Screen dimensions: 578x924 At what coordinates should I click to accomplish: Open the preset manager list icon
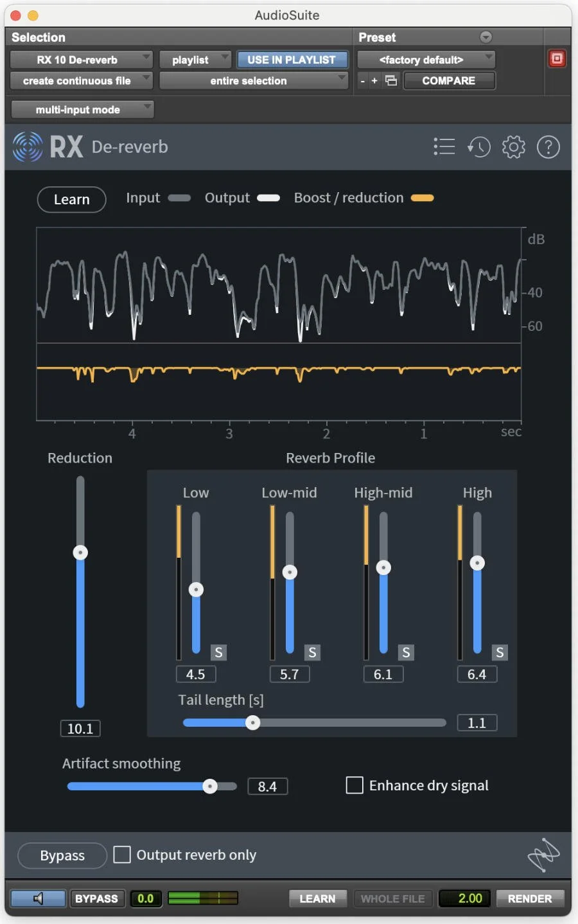pos(444,147)
